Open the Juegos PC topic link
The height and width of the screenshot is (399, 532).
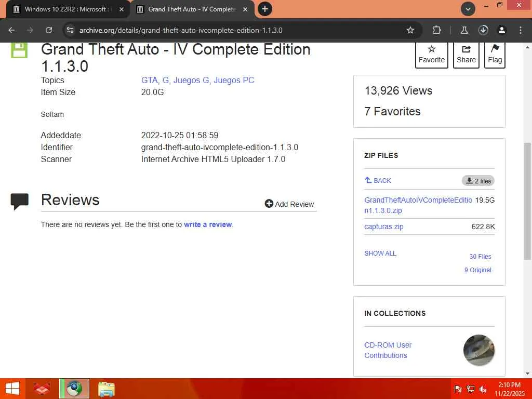tap(234, 81)
